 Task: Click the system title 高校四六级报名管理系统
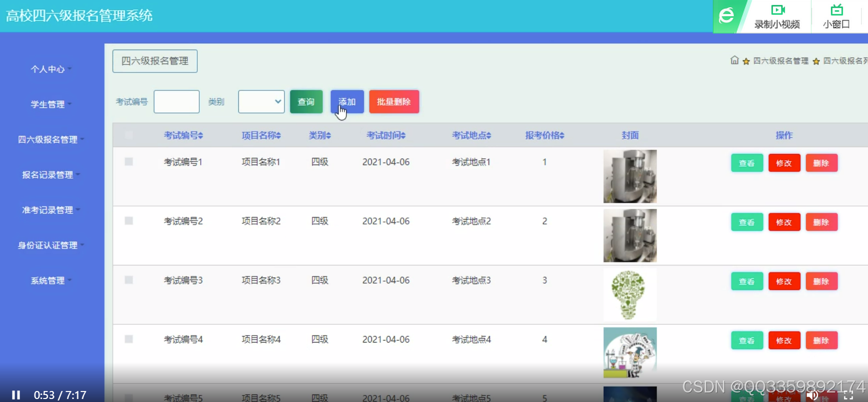point(79,15)
